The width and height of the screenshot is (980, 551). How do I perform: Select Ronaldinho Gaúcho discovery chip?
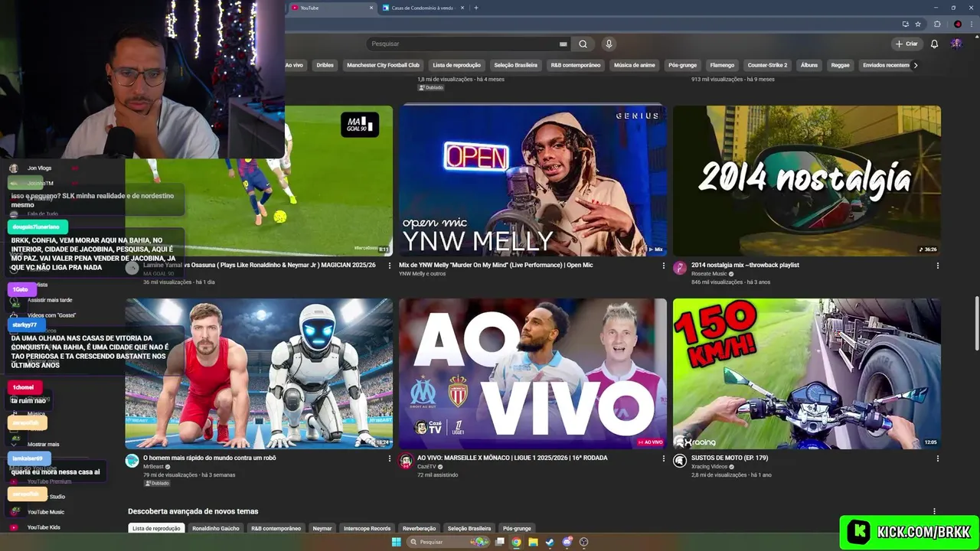click(x=216, y=528)
